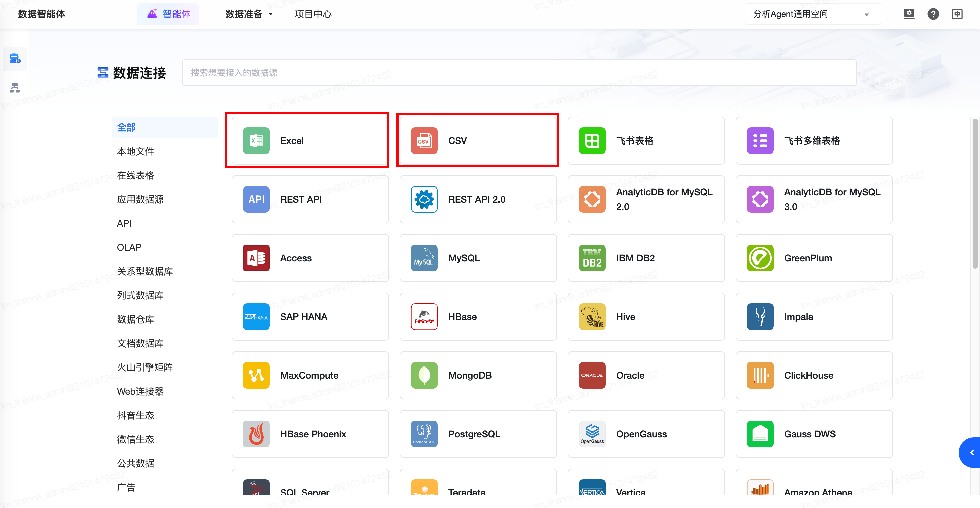Click the data source search field

click(519, 73)
